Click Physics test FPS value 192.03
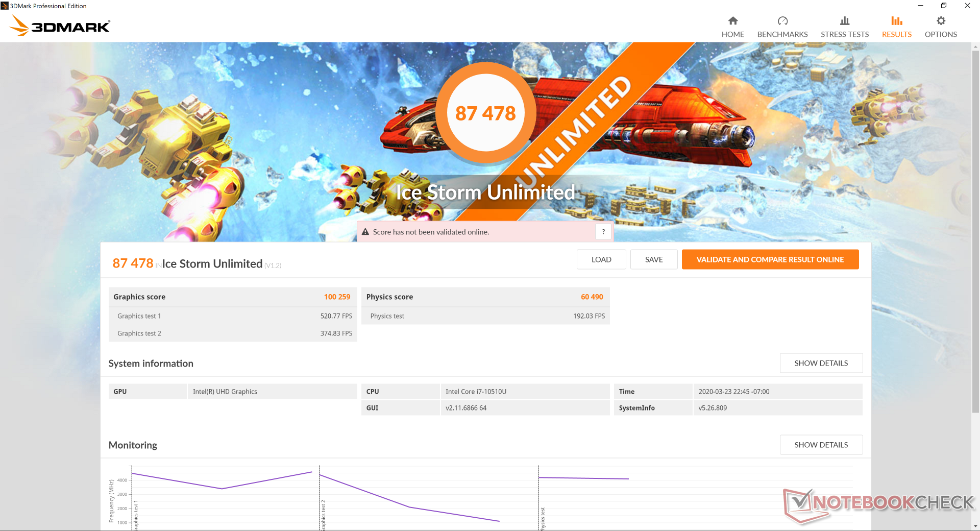The width and height of the screenshot is (980, 531). coord(589,316)
